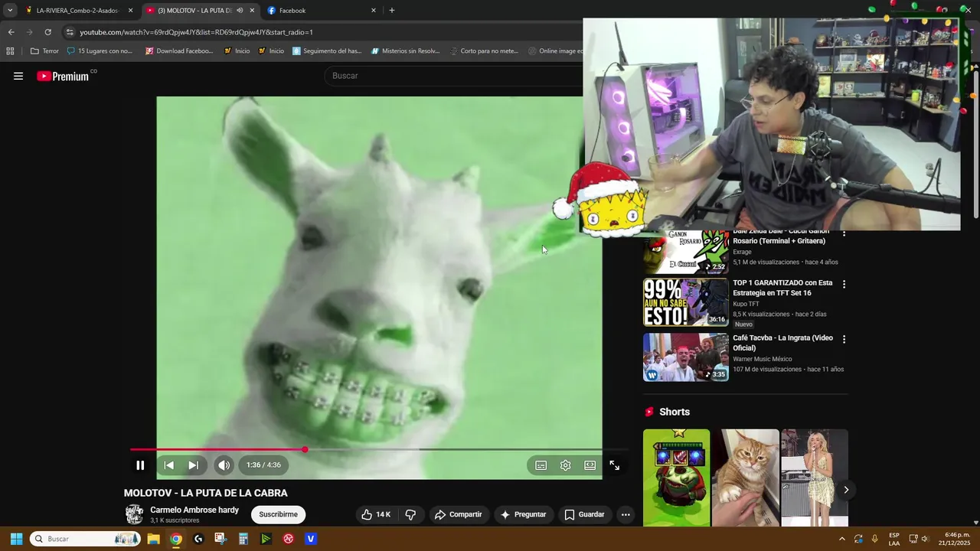Screen dimensions: 980x551
Task: Open the Compartir share dialog
Action: [x=458, y=515]
